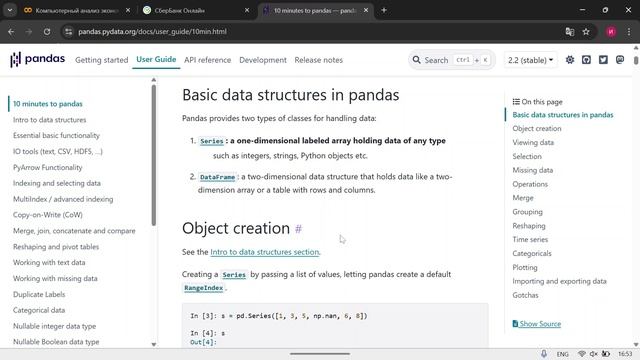Screen dimensions: 640x360
Task: Close the СберБанк Онлайн tab
Action: (247, 10)
